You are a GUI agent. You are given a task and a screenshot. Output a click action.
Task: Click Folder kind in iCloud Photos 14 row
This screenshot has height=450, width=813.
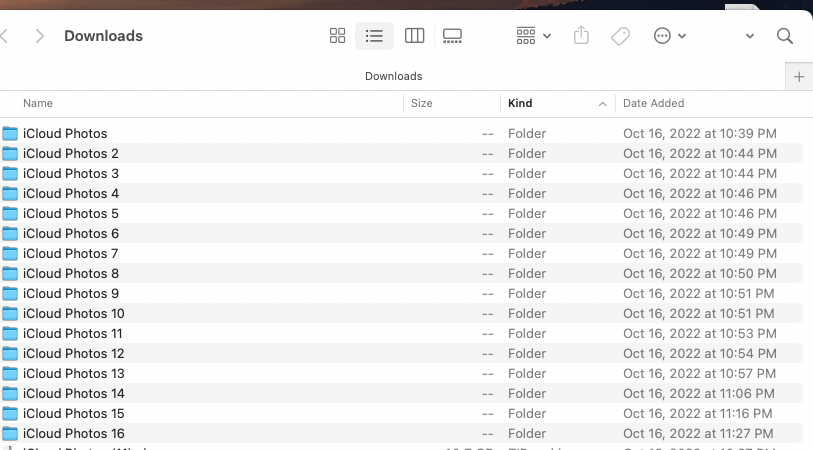coord(527,393)
